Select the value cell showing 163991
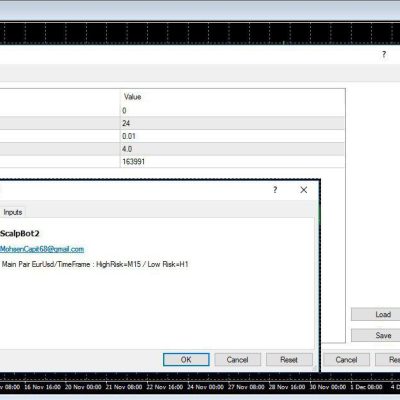This screenshot has width=400, height=400. [232, 162]
